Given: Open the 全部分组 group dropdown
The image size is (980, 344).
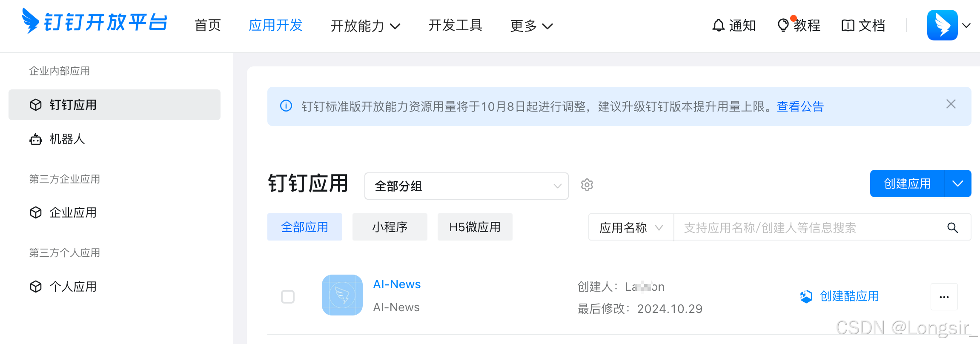Looking at the screenshot, I should point(467,186).
